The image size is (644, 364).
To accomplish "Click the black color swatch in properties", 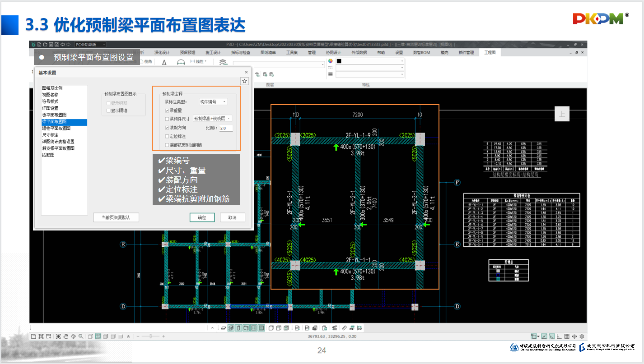I will click(x=339, y=61).
